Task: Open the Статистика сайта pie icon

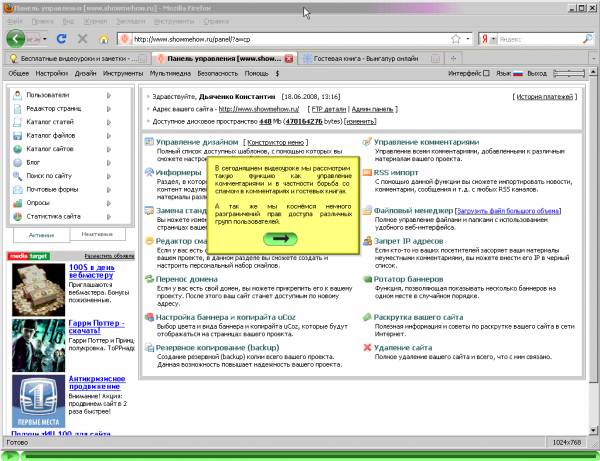Action: pos(18,217)
